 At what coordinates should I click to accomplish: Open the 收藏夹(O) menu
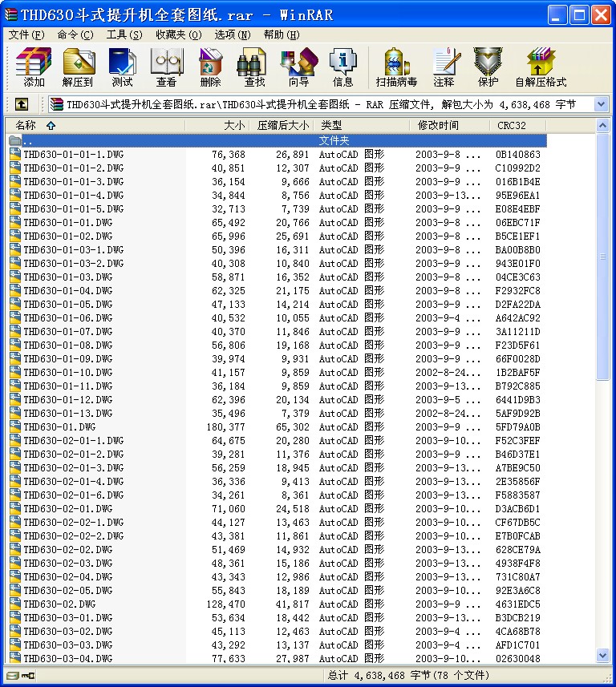click(179, 34)
